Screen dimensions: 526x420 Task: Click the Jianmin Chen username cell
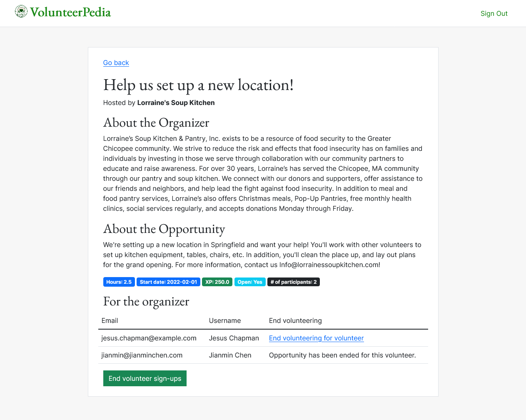[230, 355]
